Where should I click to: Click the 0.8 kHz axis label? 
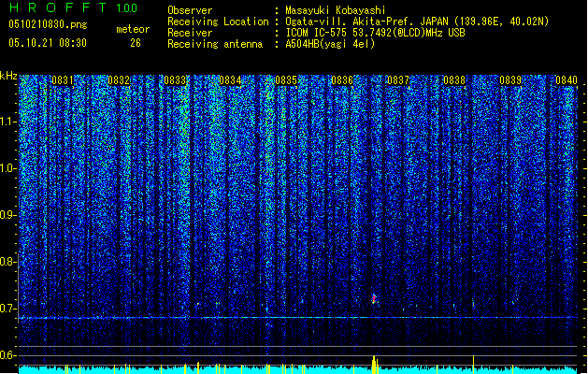coord(8,262)
